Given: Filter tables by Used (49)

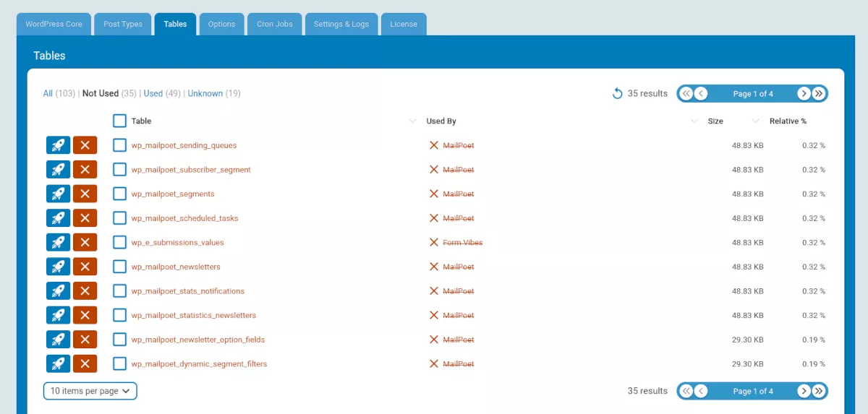Looking at the screenshot, I should [162, 93].
